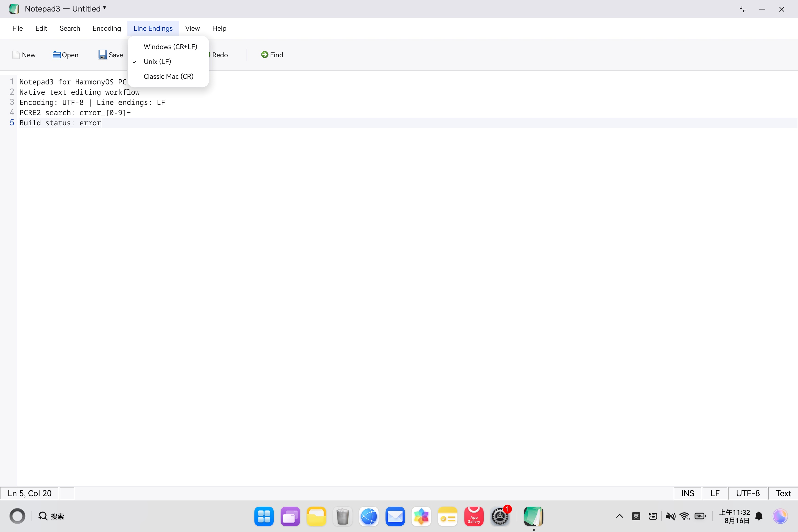Launch App Gallery from dock

[x=474, y=516]
